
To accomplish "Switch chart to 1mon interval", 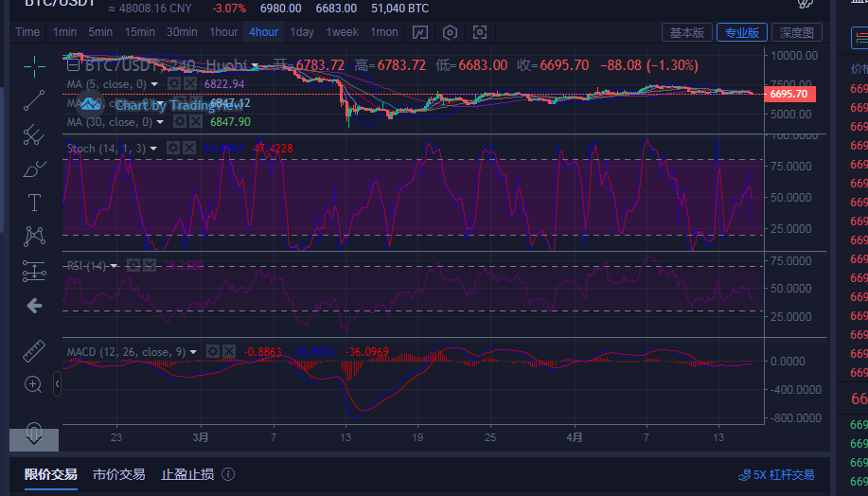I will (383, 32).
